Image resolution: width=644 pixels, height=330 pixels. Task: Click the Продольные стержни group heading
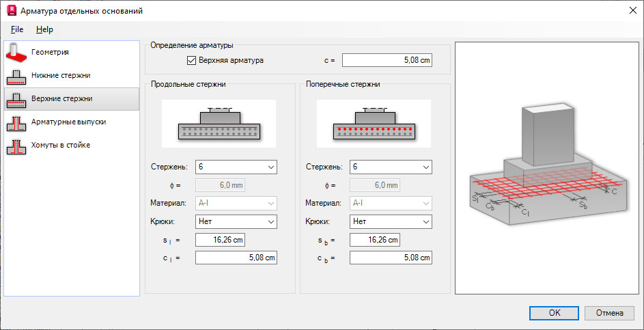coord(188,84)
